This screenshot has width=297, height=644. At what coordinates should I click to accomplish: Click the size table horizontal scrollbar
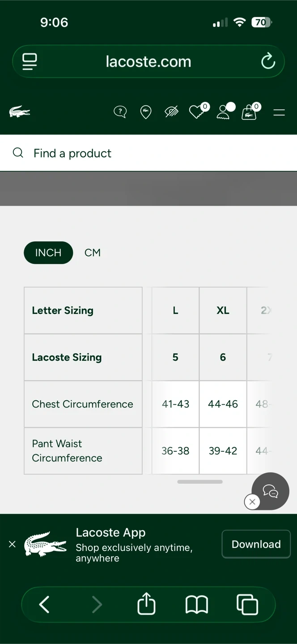(200, 482)
